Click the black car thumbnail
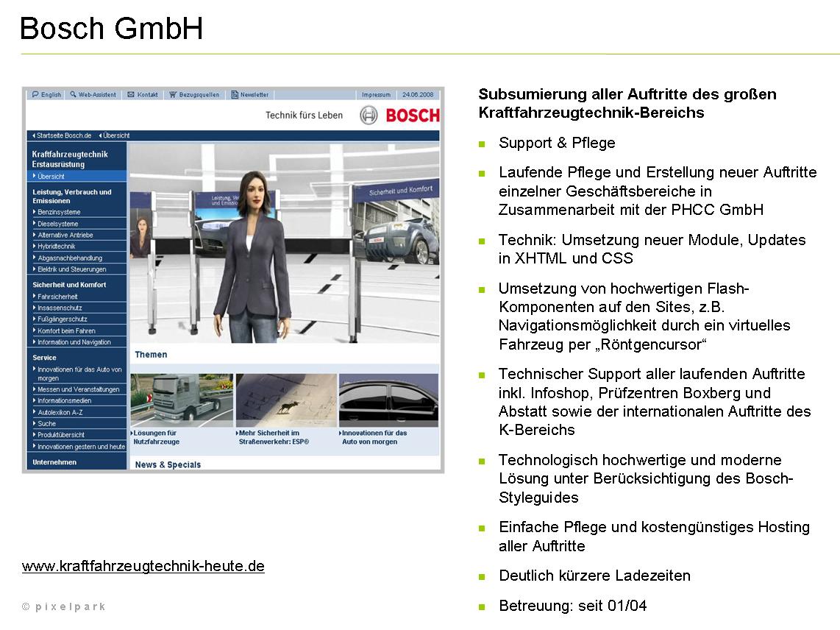Viewport: 840px width, 630px height. pos(389,400)
